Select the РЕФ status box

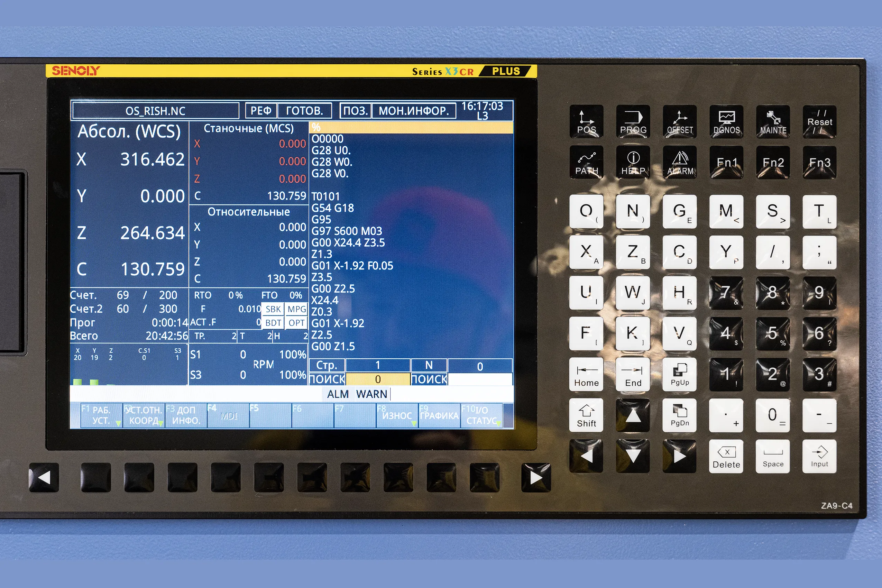click(x=261, y=111)
